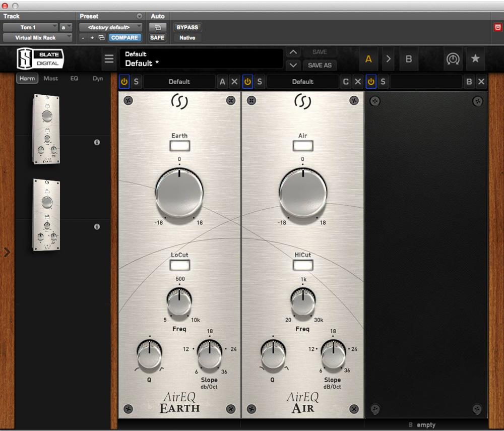This screenshot has height=431, width=504.
Task: Open the Virtual Mix Rack plugin selector
Action: pyautogui.click(x=38, y=38)
